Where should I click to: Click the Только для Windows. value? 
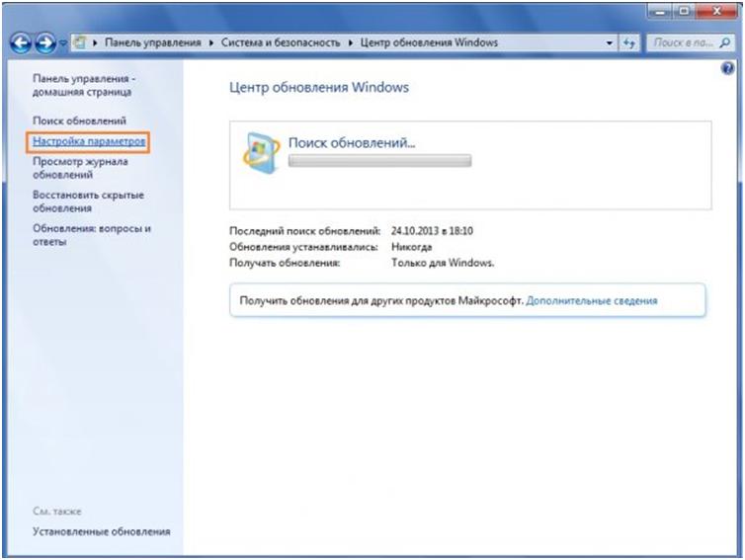(443, 263)
